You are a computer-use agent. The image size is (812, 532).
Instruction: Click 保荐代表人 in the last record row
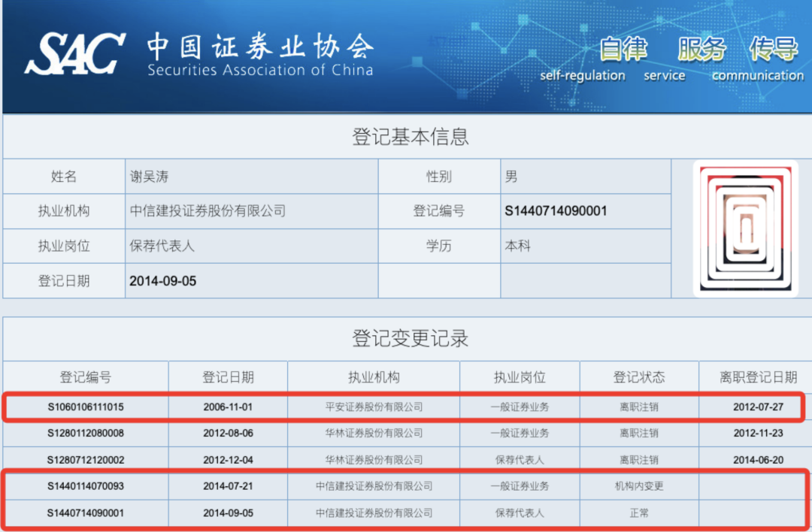pos(520,513)
